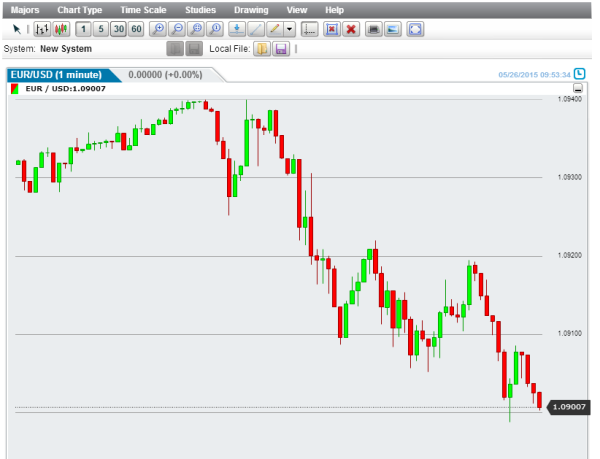Click the EUR / USD:1.09007 legend label
Screen dimensions: 600x459
[x=65, y=89]
